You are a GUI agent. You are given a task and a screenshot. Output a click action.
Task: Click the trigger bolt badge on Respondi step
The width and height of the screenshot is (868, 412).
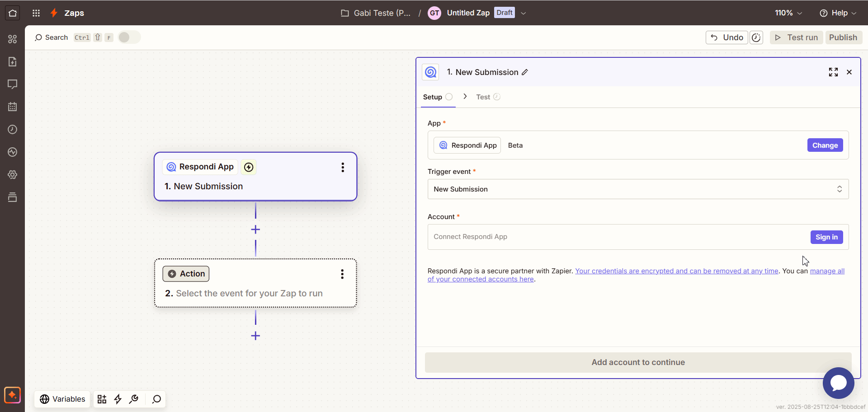249,167
